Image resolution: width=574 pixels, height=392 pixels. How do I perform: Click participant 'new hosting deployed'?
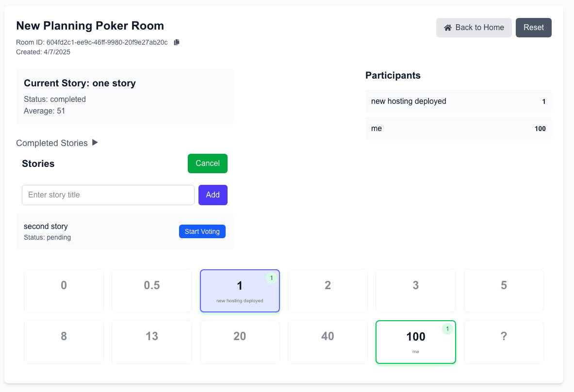(x=458, y=101)
